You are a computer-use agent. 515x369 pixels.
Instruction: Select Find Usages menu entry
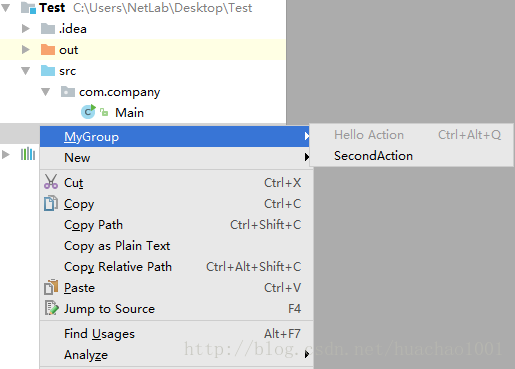coord(176,334)
